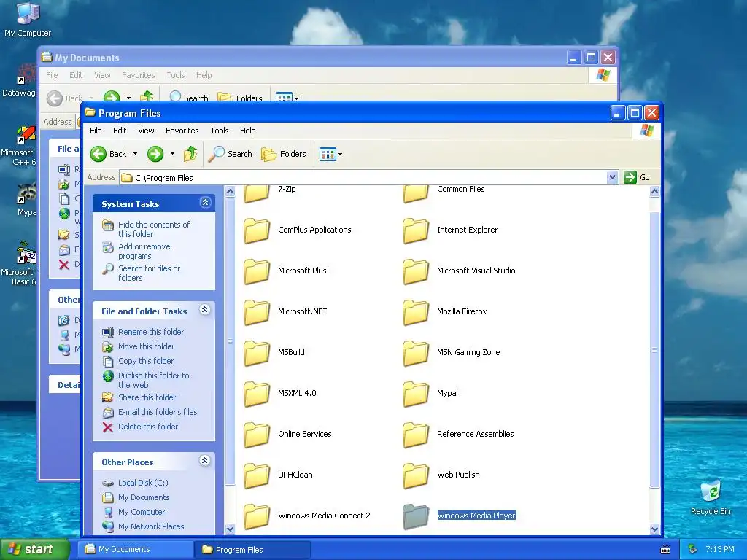This screenshot has width=747, height=560.
Task: Collapse the System Tasks panel
Action: 205,203
